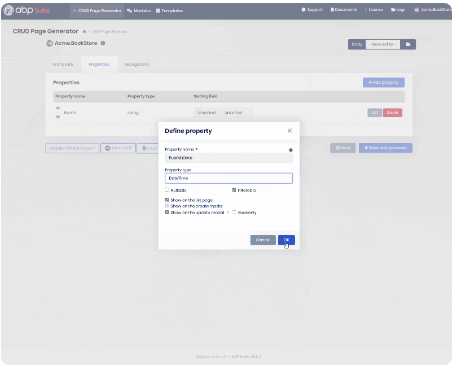This screenshot has height=367, width=454.
Task: Click the Cancel button in dialog
Action: (263, 240)
